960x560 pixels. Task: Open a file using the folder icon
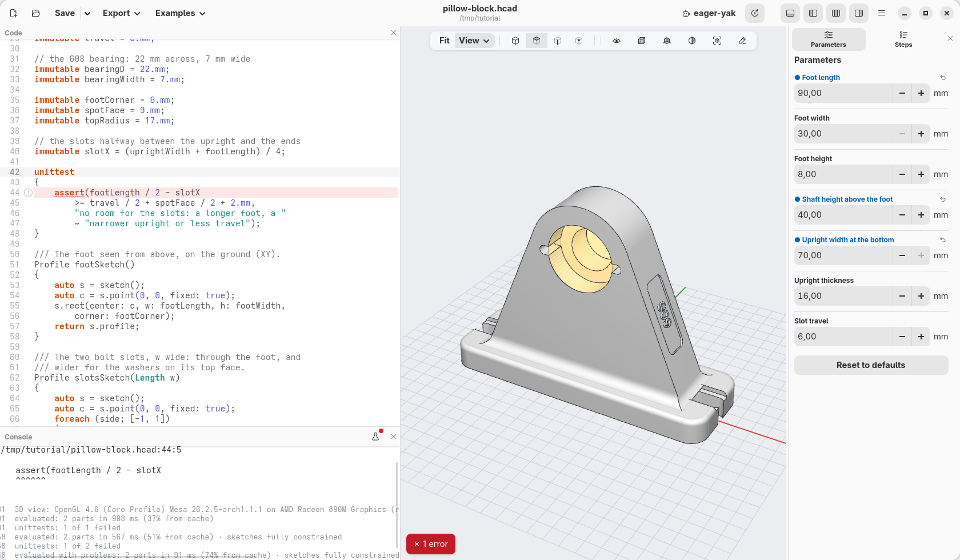pos(36,13)
